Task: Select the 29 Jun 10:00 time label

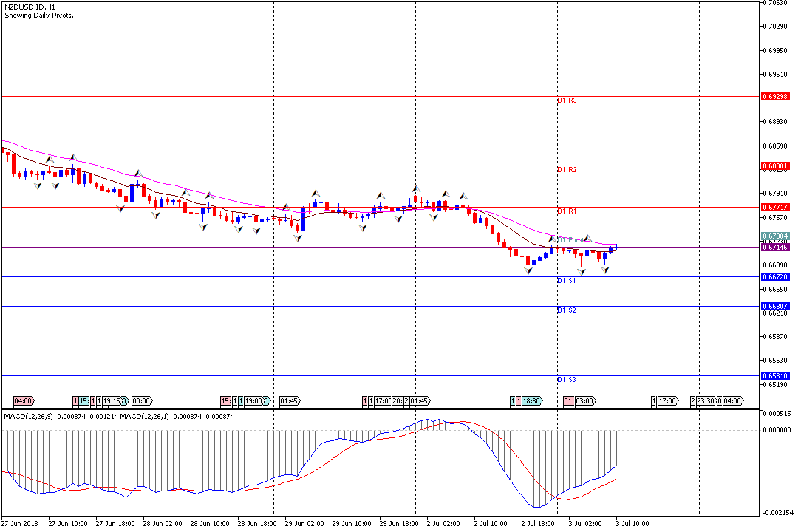Action: (352, 523)
